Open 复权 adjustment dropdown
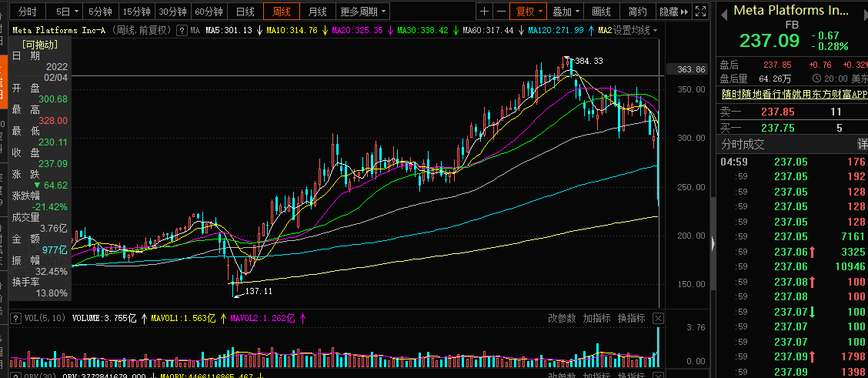This screenshot has height=378, width=868. tap(529, 11)
